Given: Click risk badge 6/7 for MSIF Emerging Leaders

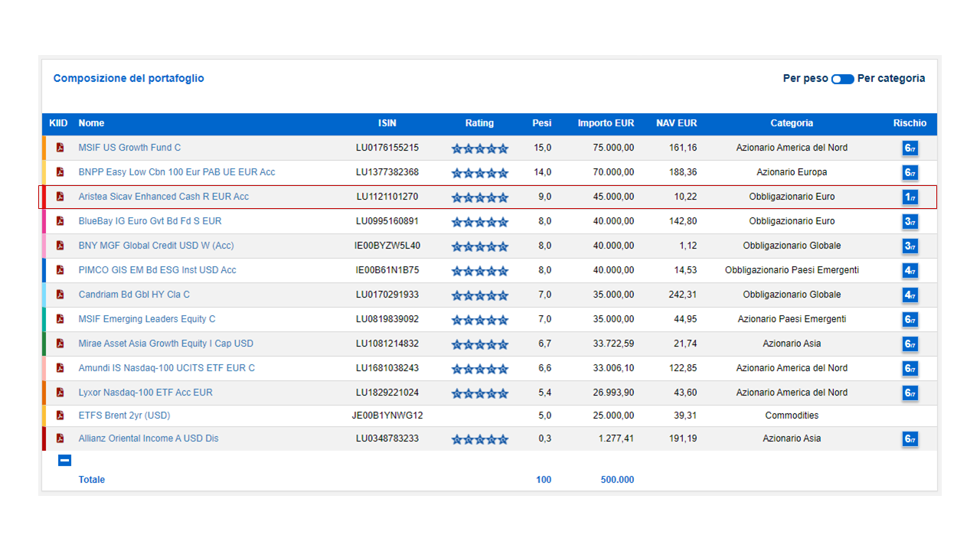Looking at the screenshot, I should (910, 320).
